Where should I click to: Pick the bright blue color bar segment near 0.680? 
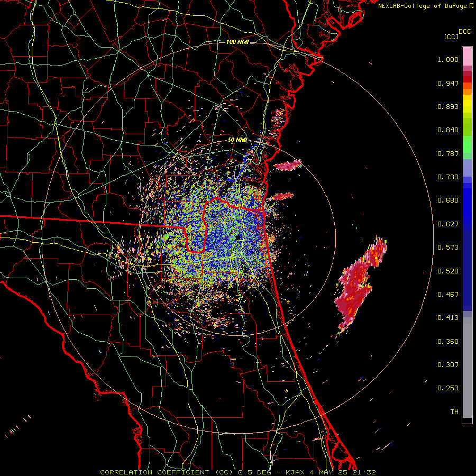pyautogui.click(x=467, y=204)
